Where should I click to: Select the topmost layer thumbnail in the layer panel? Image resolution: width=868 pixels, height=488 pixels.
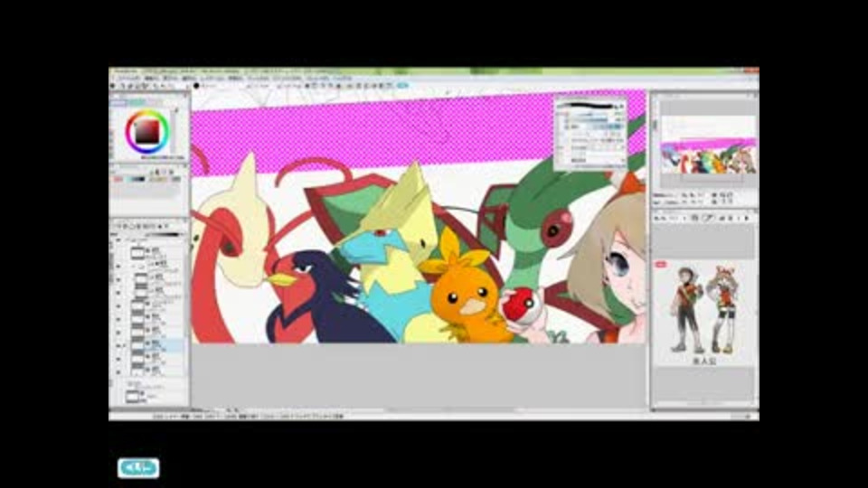(x=137, y=253)
